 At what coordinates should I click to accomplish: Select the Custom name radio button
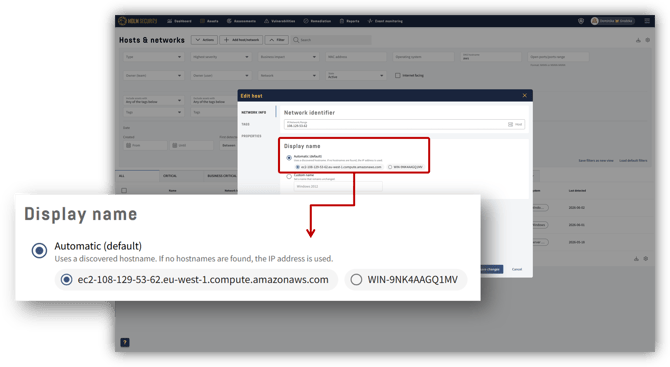(289, 176)
